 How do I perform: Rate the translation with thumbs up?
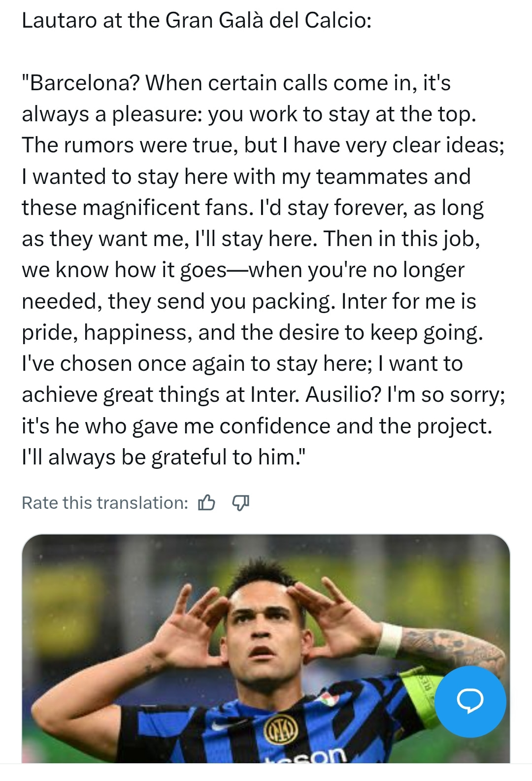[x=206, y=503]
